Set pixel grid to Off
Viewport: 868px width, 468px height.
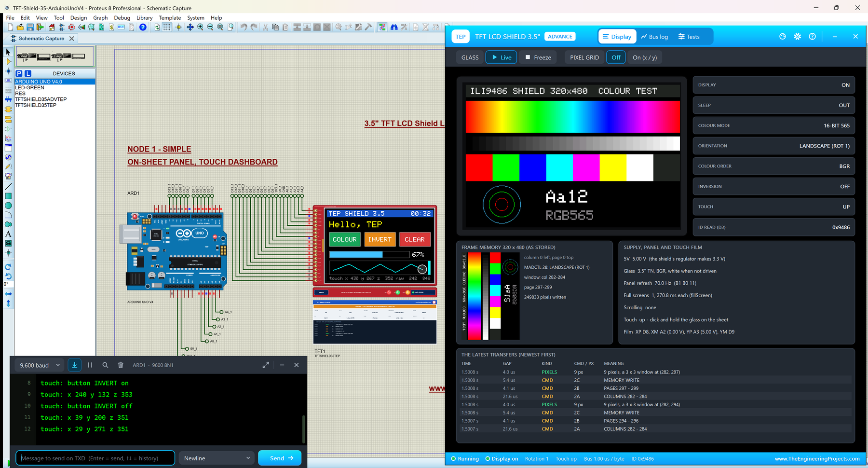tap(616, 57)
